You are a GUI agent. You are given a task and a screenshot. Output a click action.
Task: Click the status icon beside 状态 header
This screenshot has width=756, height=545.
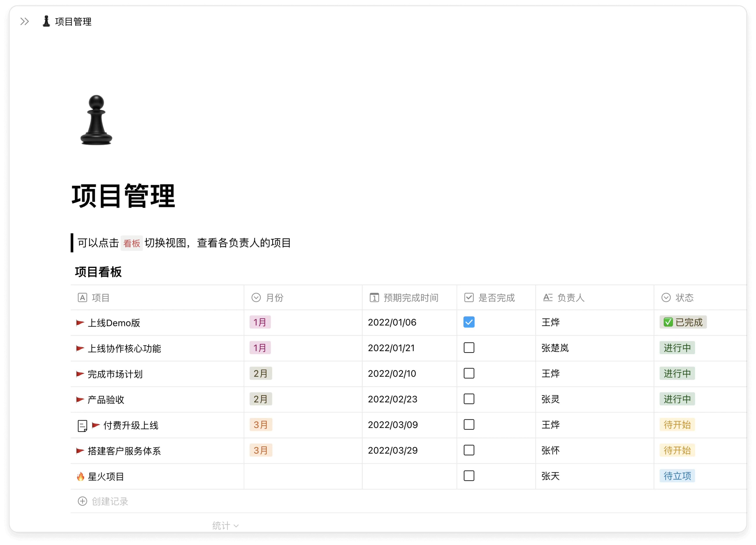(666, 297)
